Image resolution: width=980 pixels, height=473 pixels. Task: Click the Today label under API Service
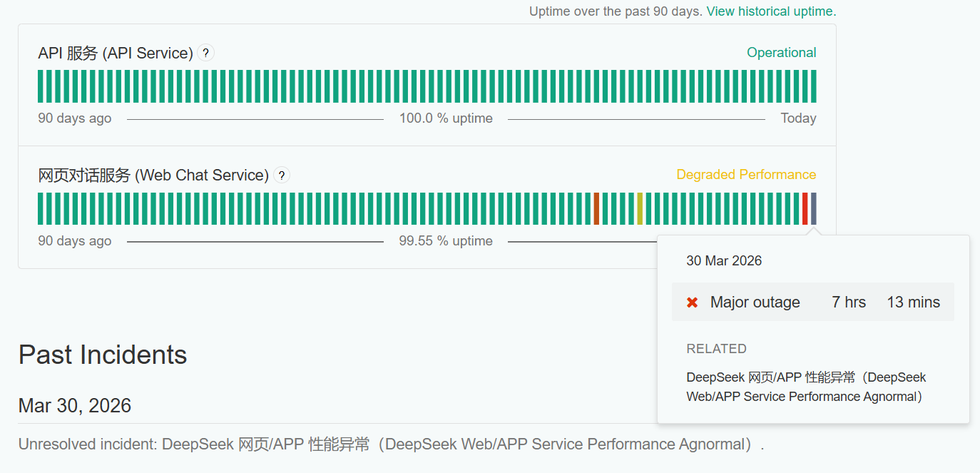[x=798, y=118]
